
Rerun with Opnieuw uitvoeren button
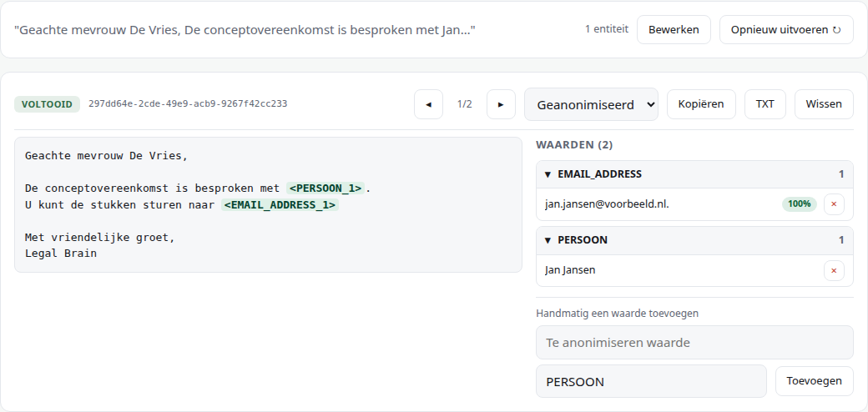786,29
